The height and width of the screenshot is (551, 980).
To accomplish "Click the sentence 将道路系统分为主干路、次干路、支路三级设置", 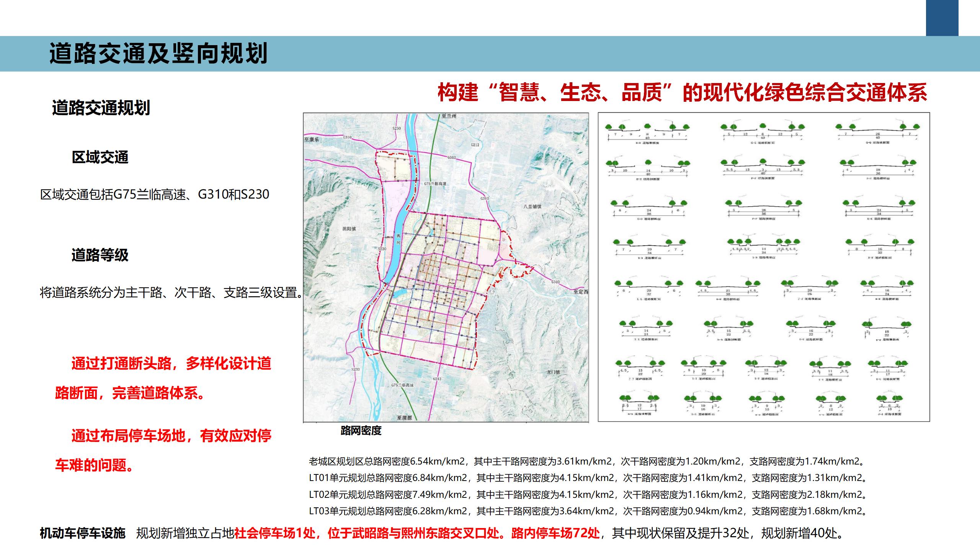I will coord(171,293).
